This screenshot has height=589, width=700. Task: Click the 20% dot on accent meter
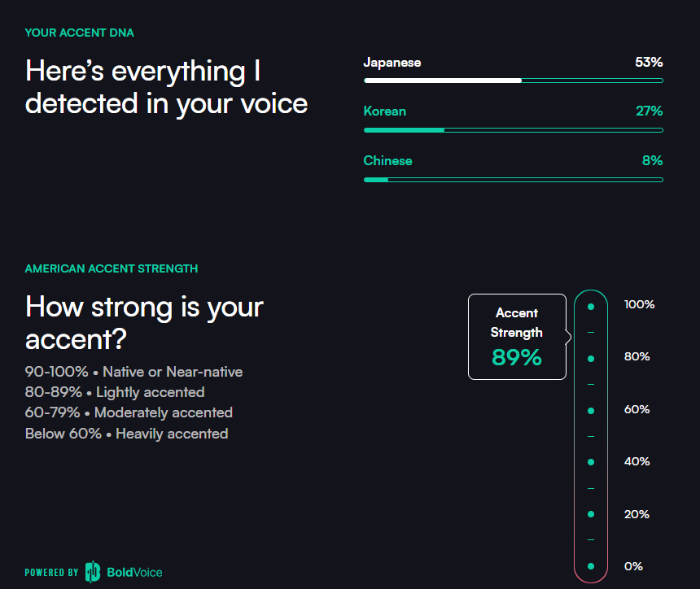coord(591,514)
